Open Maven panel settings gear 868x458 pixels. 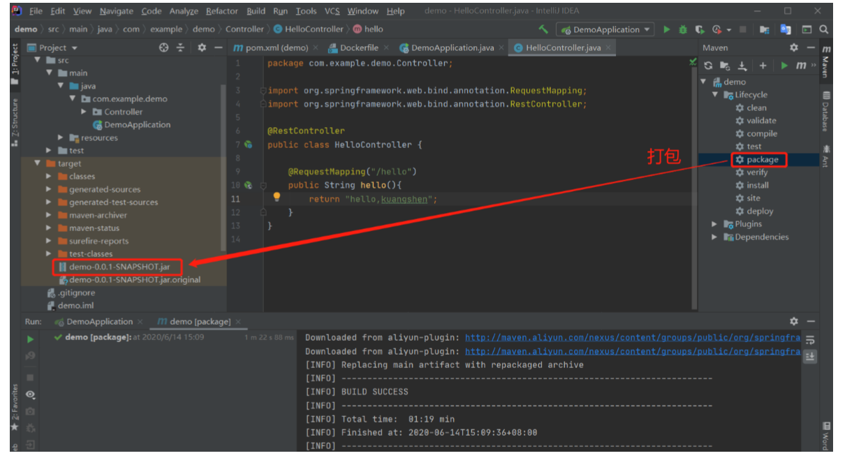coord(794,47)
